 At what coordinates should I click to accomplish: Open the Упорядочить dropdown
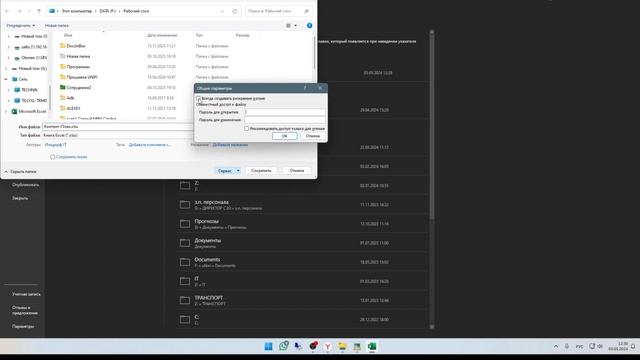point(20,25)
